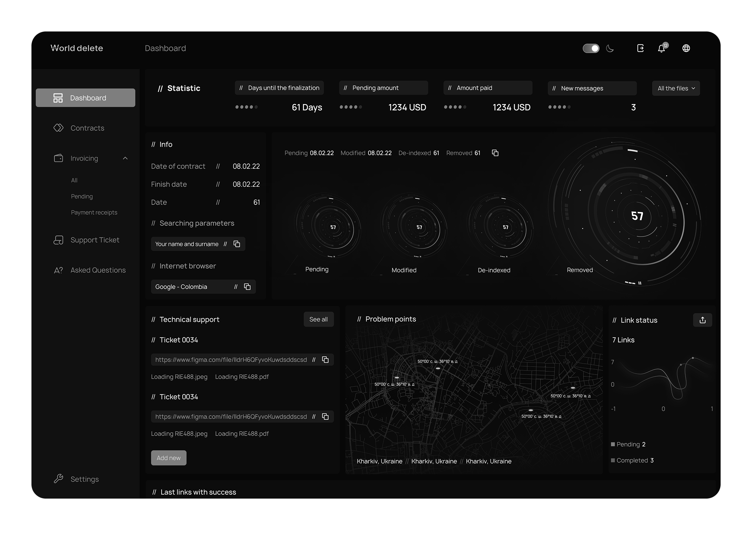
Task: Open Contracts in the sidebar
Action: click(87, 128)
